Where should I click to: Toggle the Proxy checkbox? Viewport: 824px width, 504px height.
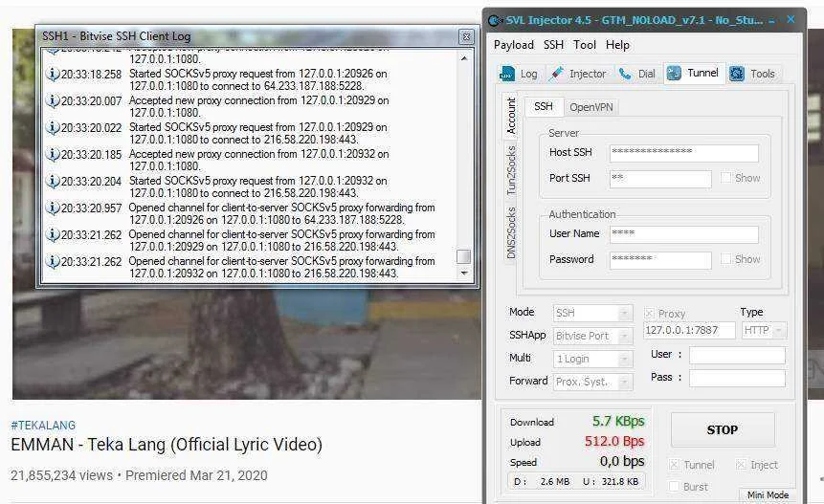649,314
